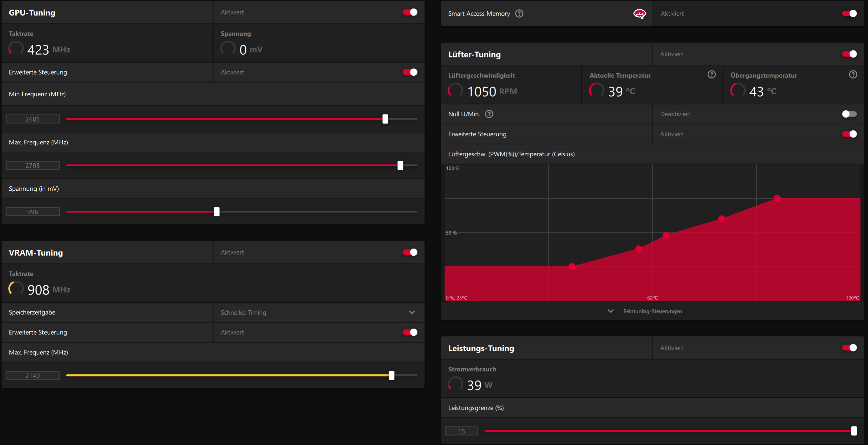Click the Leistungs-Tuning toggle switch
868x445 pixels.
(849, 348)
